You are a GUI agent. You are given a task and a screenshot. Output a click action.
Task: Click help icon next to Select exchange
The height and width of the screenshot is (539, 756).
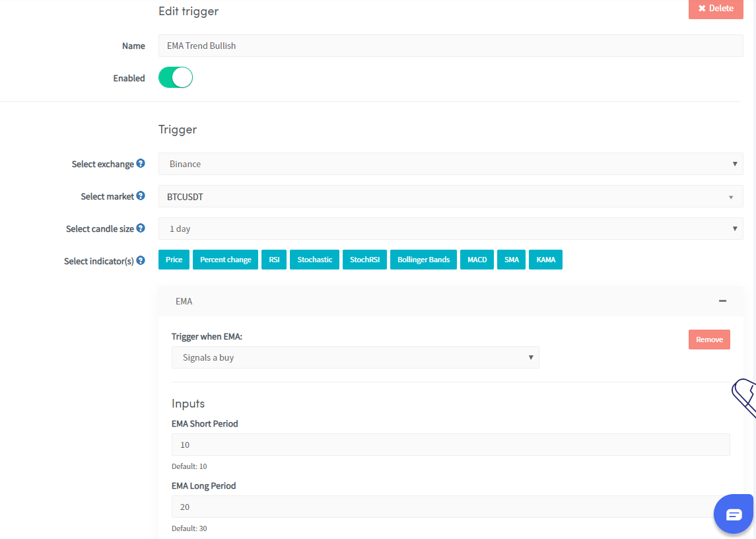pos(140,163)
